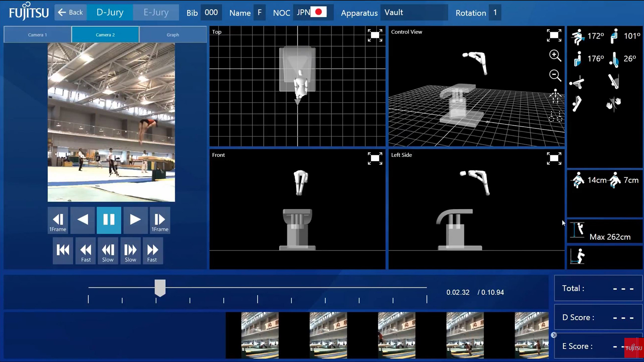Click the Bib number field 000
Screen dimensions: 644x362
pos(211,12)
